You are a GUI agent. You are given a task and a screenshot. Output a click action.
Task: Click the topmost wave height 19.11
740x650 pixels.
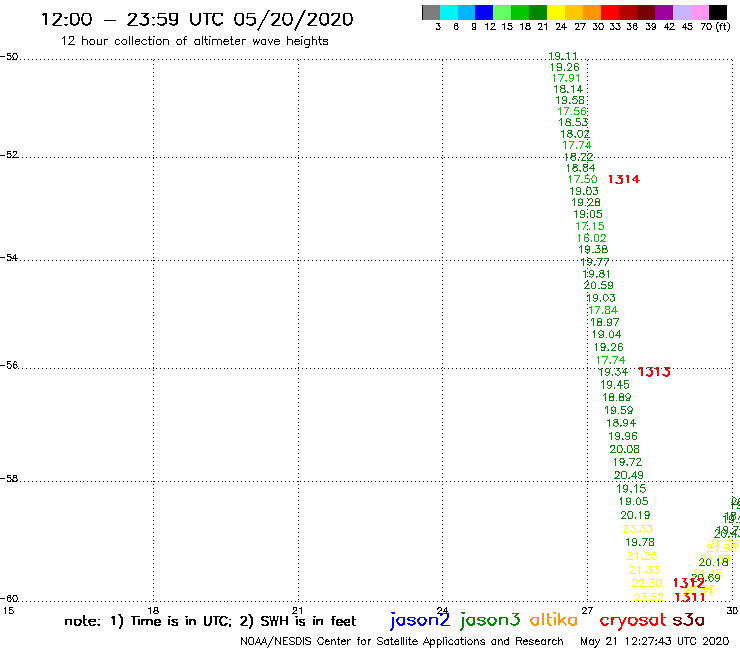point(563,56)
